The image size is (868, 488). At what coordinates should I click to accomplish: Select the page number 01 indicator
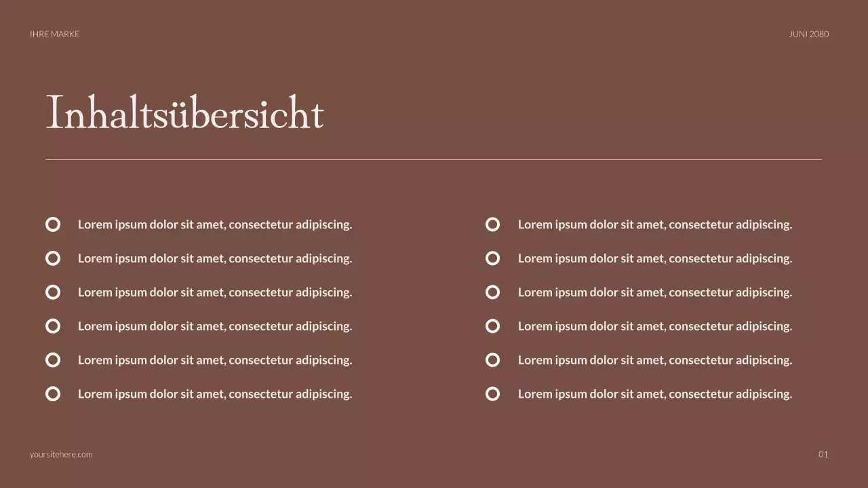[x=824, y=454]
